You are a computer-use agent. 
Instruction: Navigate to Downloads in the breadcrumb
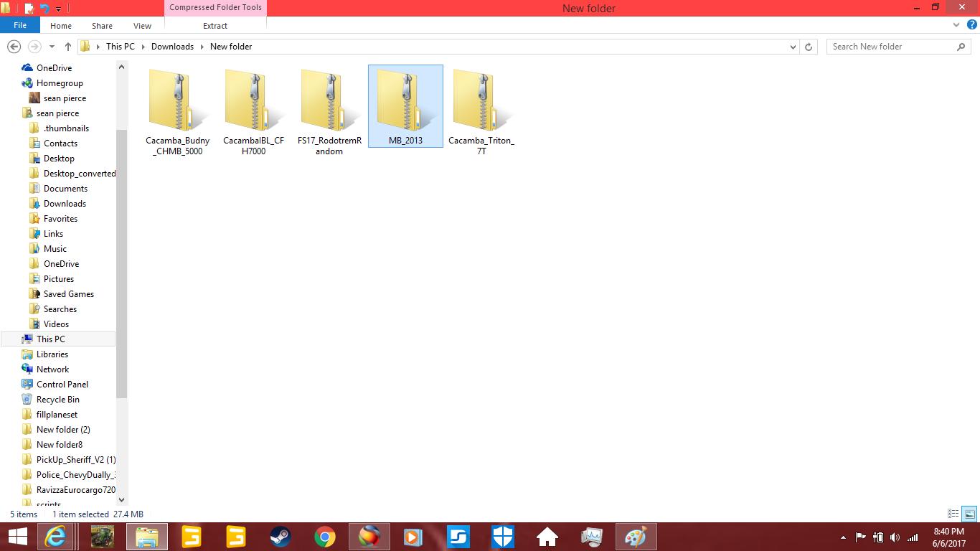point(172,47)
